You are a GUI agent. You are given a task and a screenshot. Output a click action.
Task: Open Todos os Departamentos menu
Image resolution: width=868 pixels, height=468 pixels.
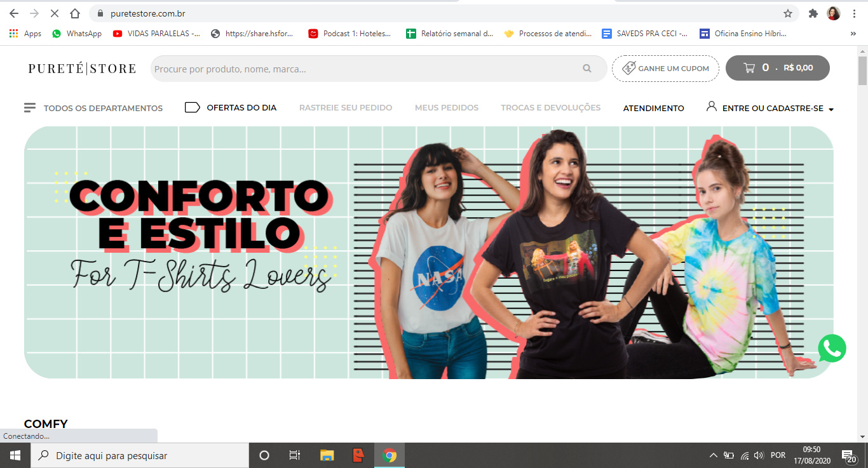[x=93, y=108]
